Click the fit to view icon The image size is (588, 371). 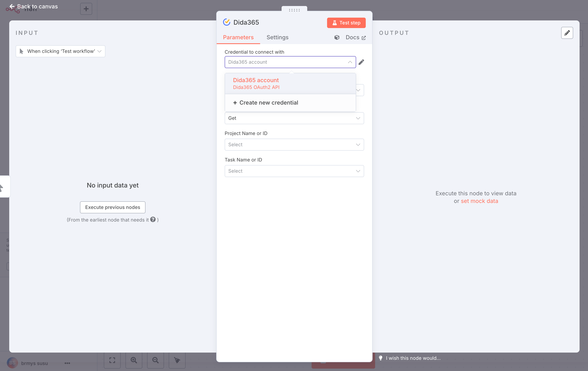click(x=112, y=360)
